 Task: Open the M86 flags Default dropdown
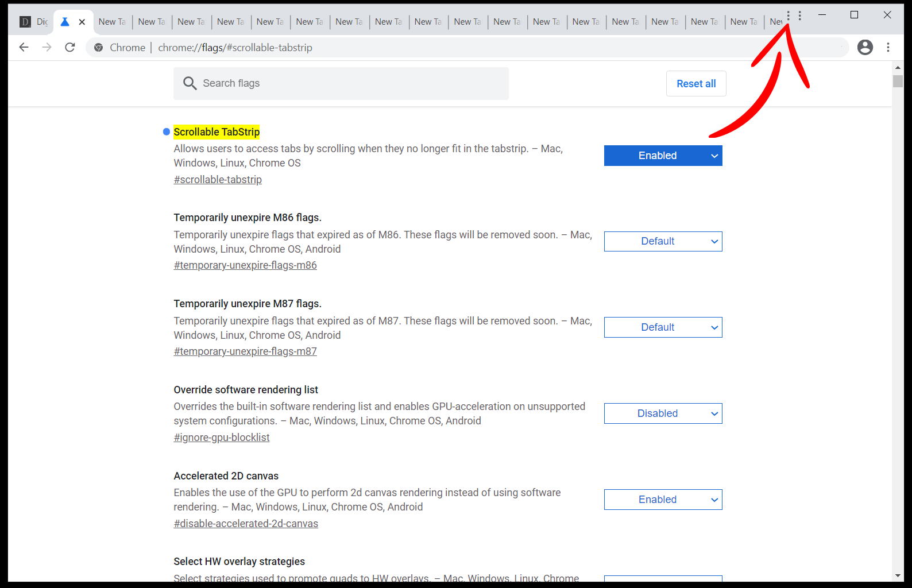click(663, 241)
